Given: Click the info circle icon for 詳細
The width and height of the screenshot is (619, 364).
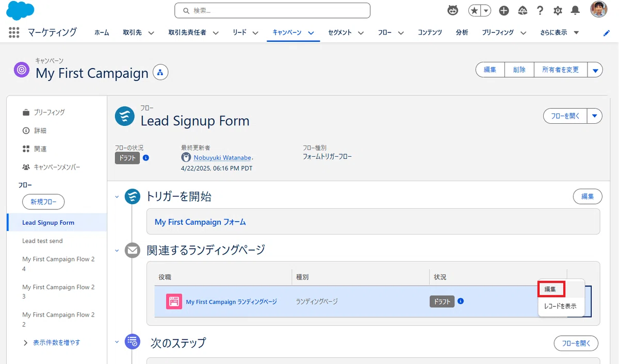Looking at the screenshot, I should [26, 130].
